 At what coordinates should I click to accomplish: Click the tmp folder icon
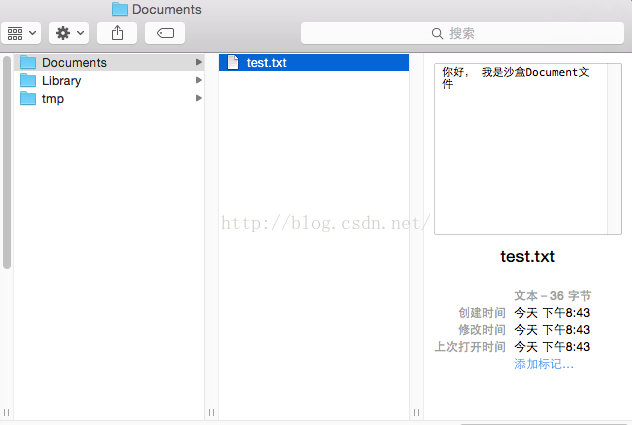click(28, 98)
